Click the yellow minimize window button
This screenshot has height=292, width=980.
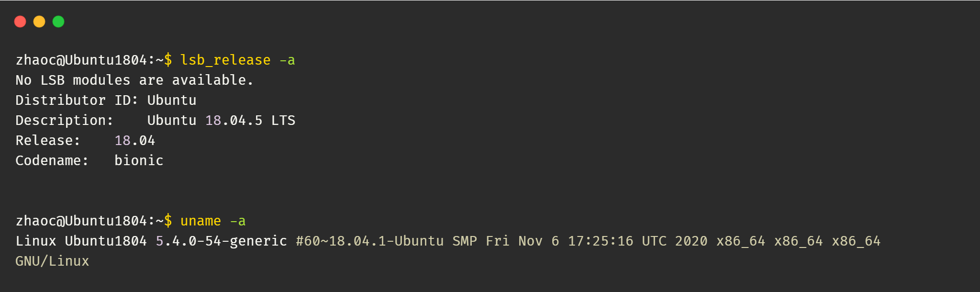(39, 22)
